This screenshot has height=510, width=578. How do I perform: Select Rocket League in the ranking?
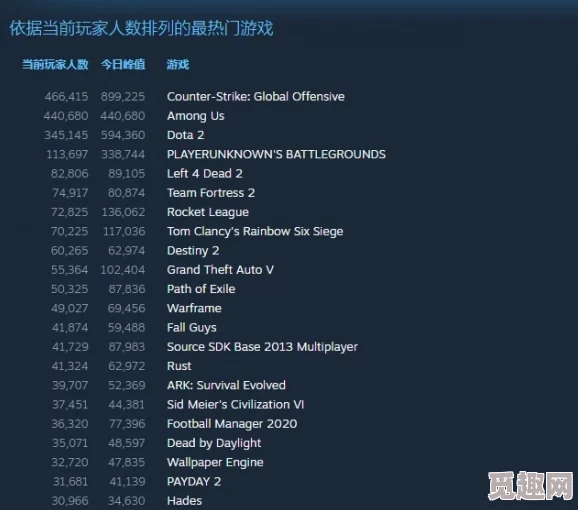[208, 212]
